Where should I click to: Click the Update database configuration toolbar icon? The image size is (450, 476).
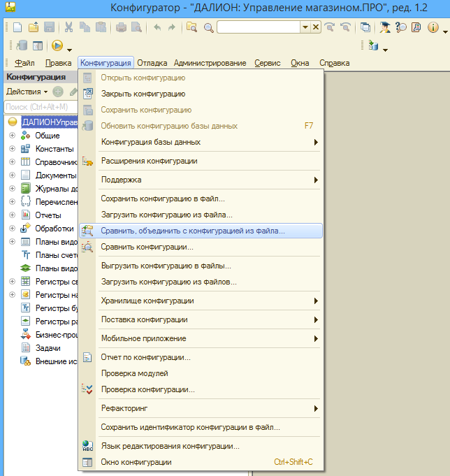pyautogui.click(x=22, y=46)
